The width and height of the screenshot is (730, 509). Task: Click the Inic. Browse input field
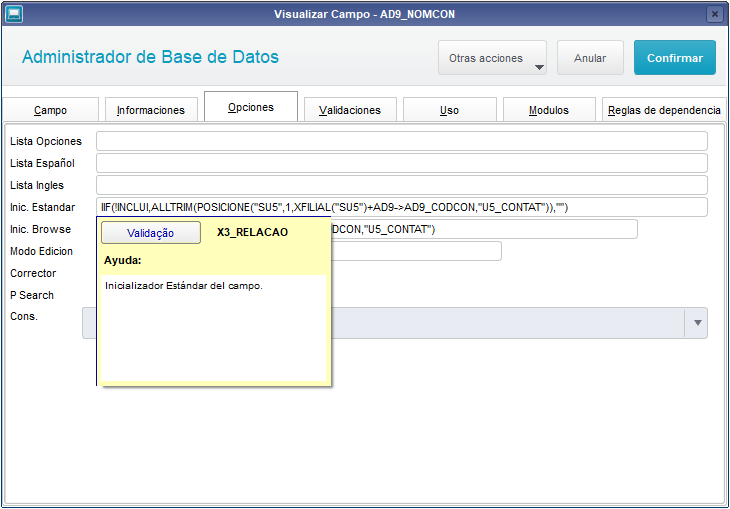(484, 229)
